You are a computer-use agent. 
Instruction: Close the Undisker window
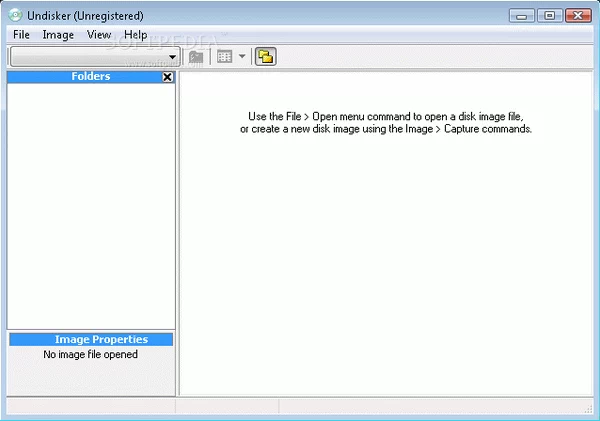coord(578,15)
